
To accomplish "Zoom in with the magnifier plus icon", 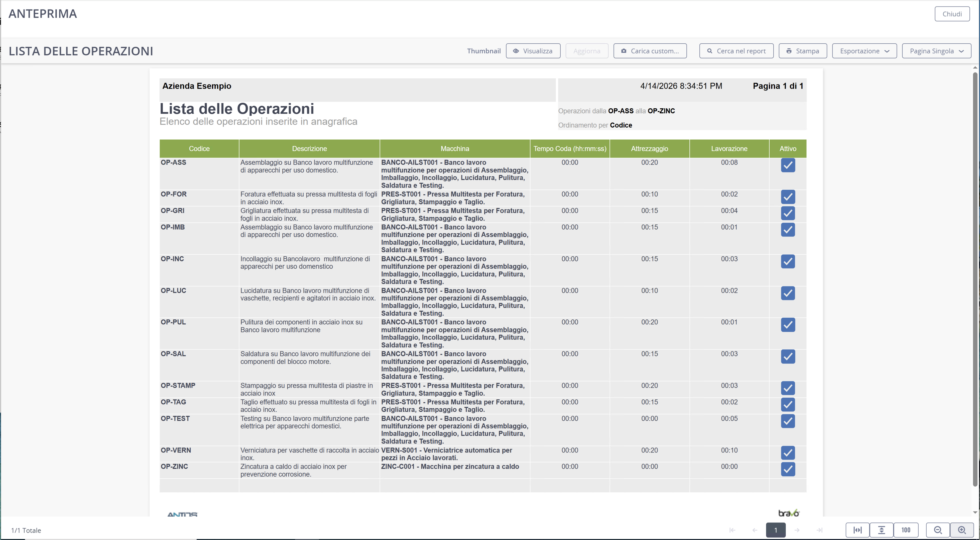I will tap(962, 530).
